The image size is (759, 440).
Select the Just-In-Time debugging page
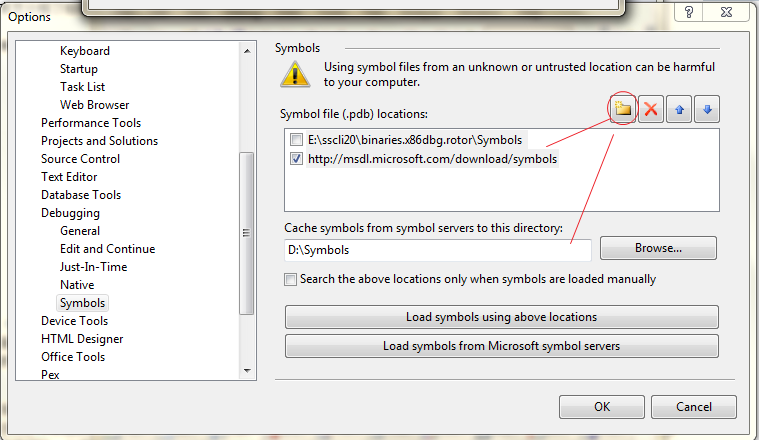click(93, 267)
